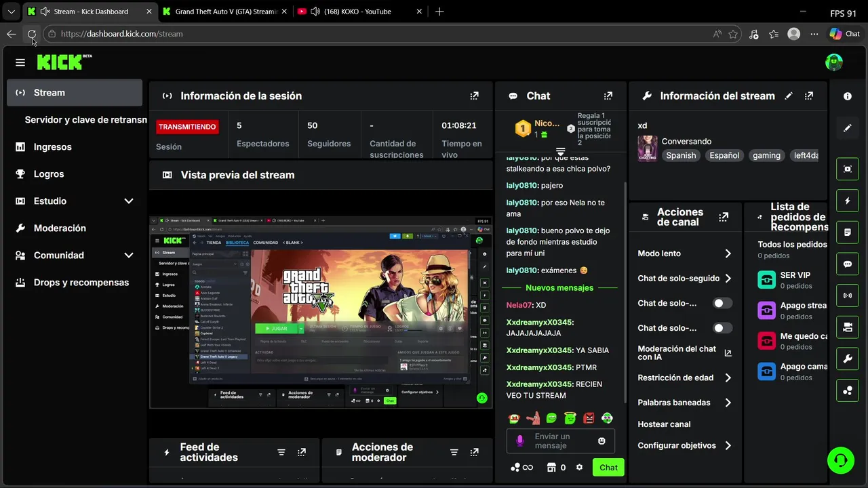The height and width of the screenshot is (488, 868).
Task: Expand the Estudio sidebar section
Action: [129, 201]
